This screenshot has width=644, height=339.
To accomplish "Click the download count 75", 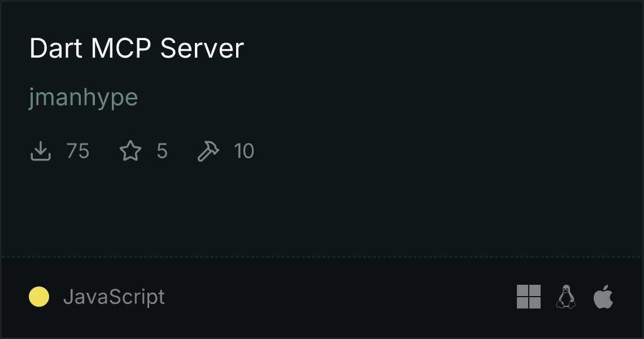I will point(77,151).
